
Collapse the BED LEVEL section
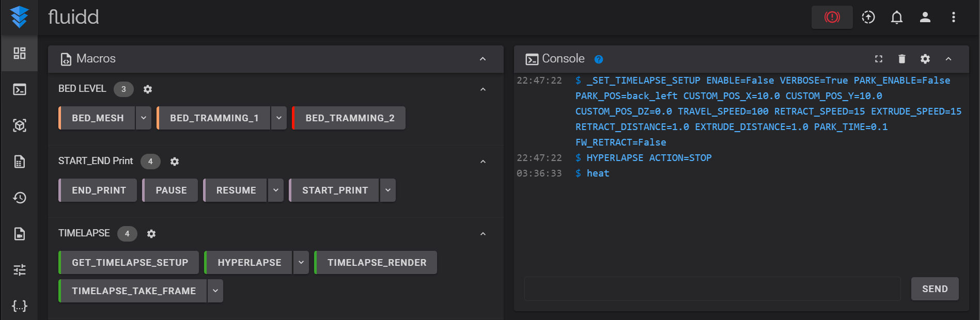pyautogui.click(x=483, y=89)
